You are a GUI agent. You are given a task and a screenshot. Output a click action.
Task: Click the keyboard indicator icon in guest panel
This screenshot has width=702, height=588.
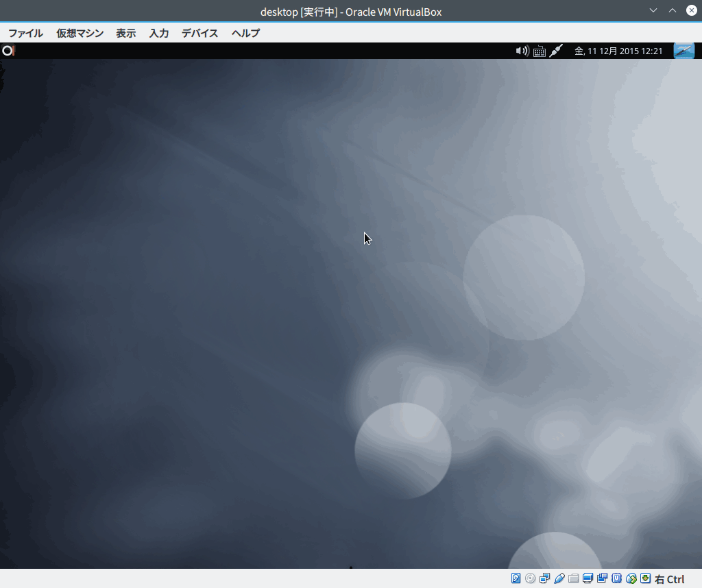tap(540, 51)
